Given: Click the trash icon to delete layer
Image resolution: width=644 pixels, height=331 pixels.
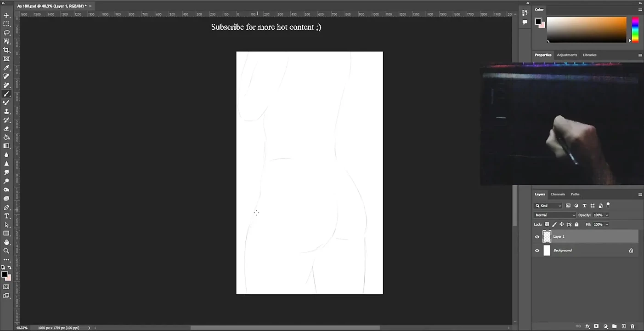Looking at the screenshot, I should pos(632,326).
